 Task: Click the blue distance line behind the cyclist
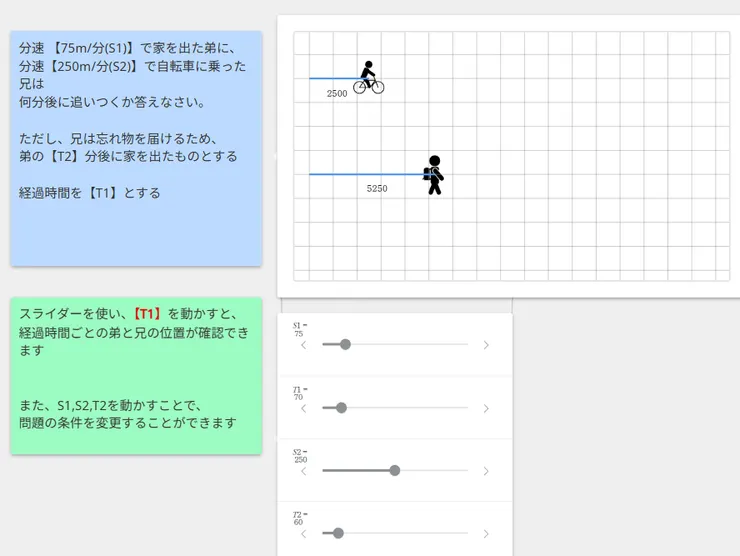coord(332,78)
